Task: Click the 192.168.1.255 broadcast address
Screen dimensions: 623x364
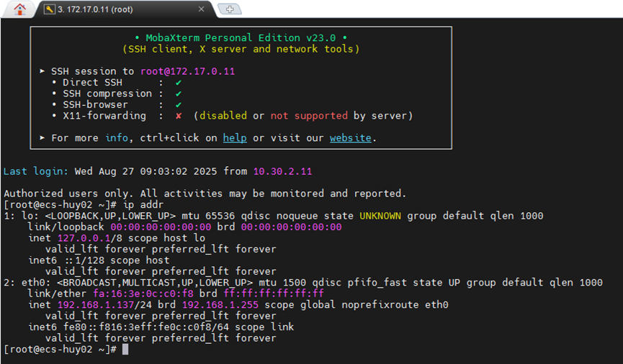Action: coord(220,305)
